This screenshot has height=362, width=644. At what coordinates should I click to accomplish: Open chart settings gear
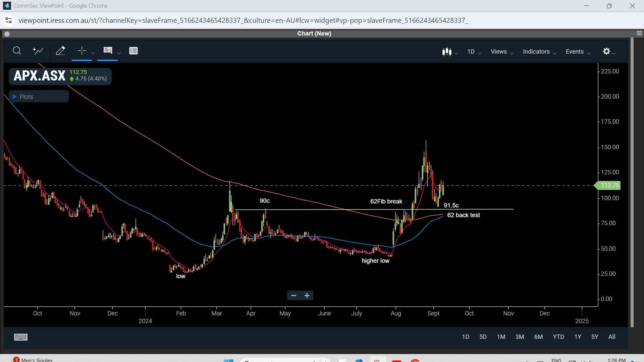[606, 51]
